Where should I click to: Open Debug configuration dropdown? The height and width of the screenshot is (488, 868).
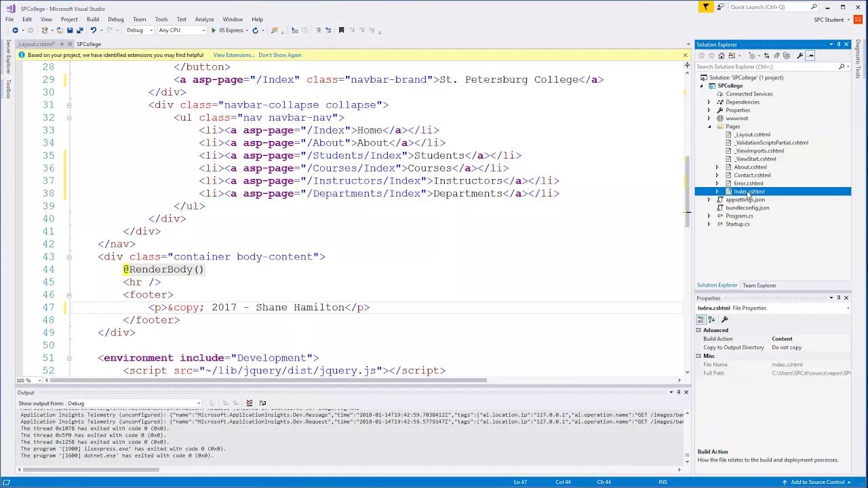coord(140,30)
